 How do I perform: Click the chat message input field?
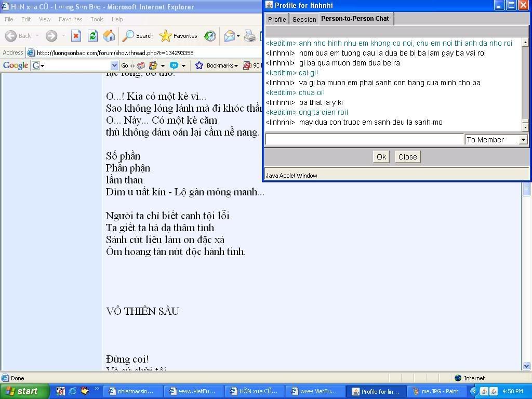tap(364, 139)
